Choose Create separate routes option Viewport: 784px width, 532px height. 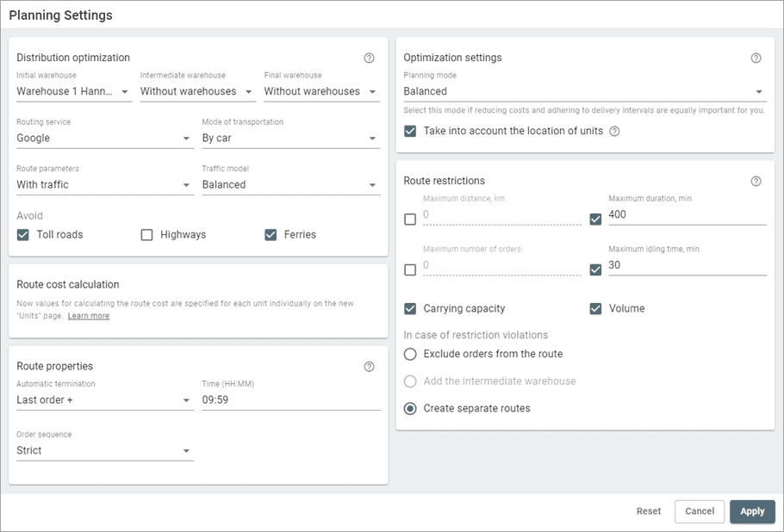coord(410,408)
